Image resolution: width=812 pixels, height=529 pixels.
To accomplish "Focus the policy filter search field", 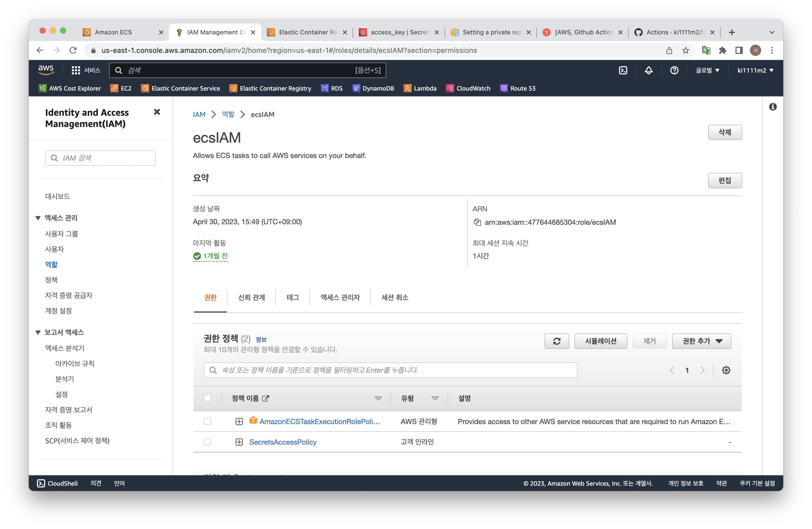I will [390, 370].
